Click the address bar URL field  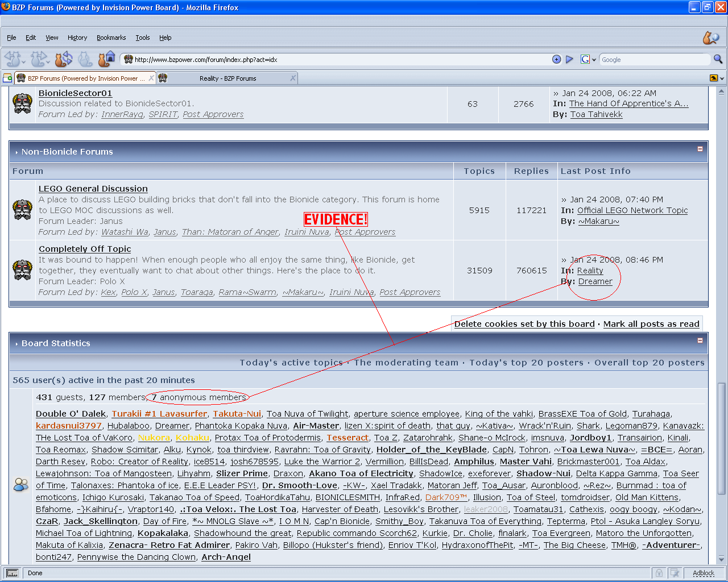point(341,60)
